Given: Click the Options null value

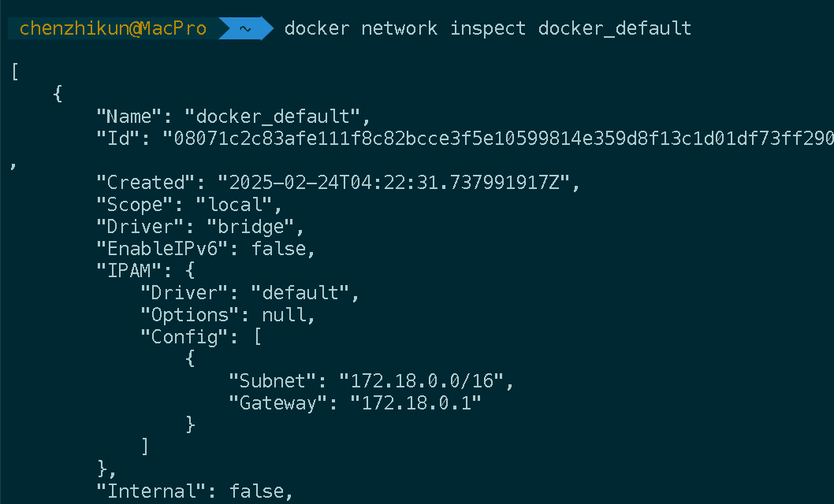Looking at the screenshot, I should point(284,315).
